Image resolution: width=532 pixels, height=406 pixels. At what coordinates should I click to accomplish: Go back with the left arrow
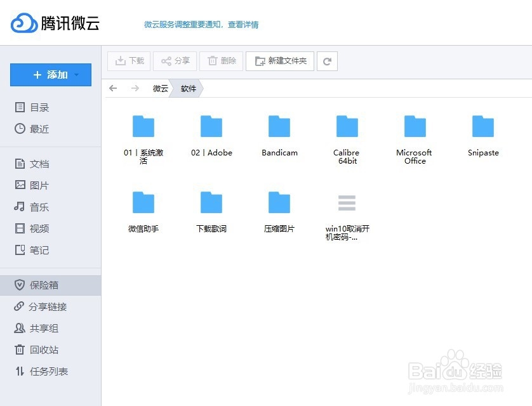pyautogui.click(x=113, y=88)
